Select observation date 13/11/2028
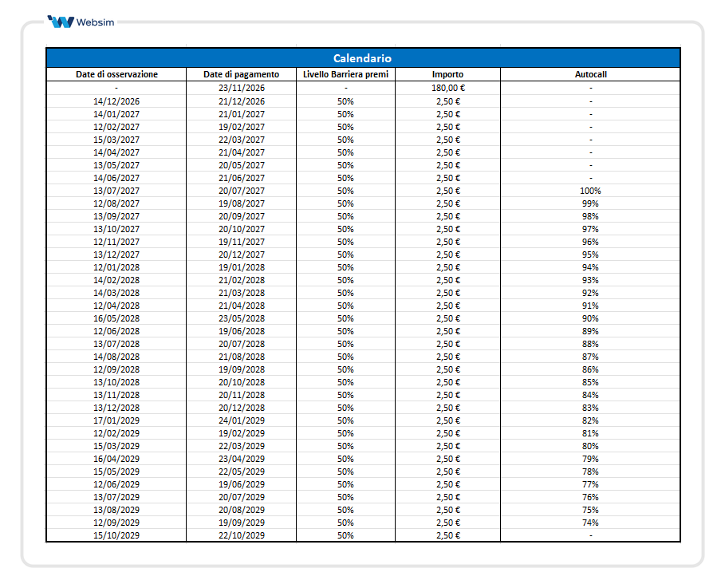The height and width of the screenshot is (588, 725). (x=116, y=395)
